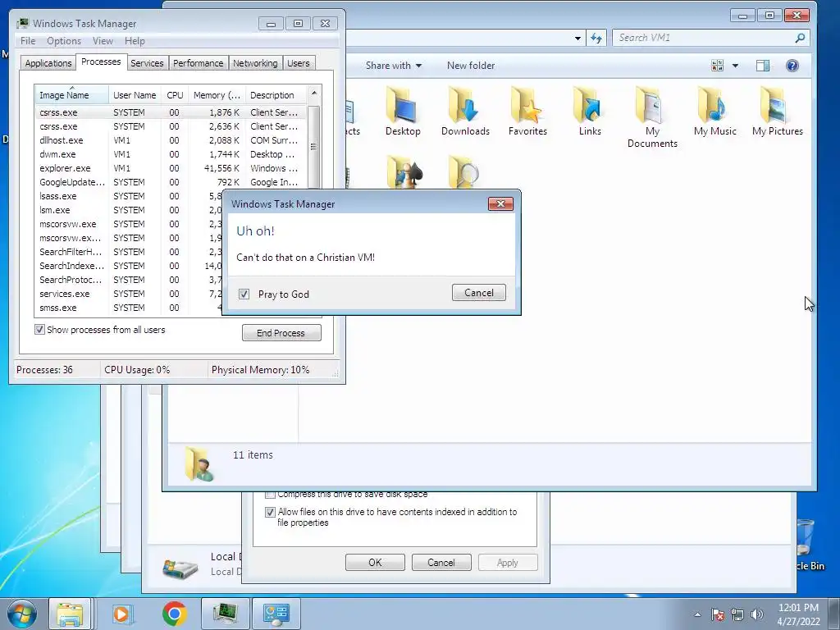Sort processes by Memory column
This screenshot has width=840, height=630.
[217, 95]
